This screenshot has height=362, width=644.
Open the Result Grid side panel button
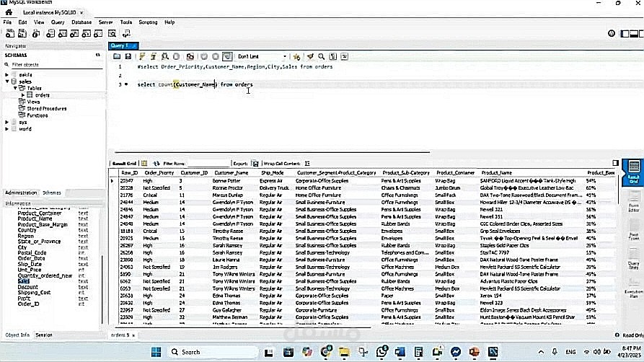[633, 172]
